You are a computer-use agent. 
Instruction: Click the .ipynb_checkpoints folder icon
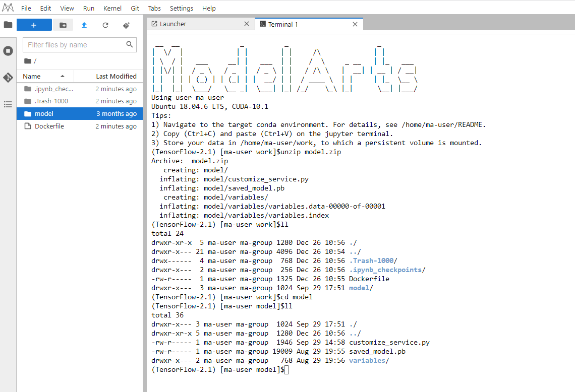(x=28, y=89)
